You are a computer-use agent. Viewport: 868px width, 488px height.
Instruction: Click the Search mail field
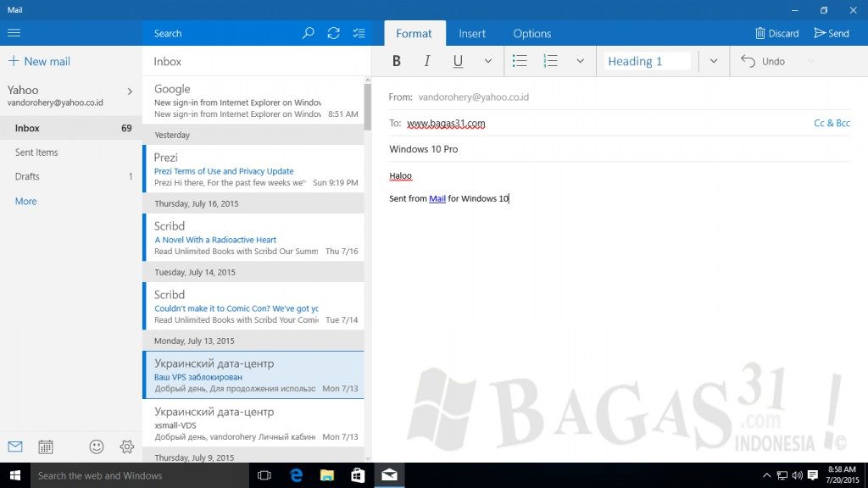coord(221,33)
